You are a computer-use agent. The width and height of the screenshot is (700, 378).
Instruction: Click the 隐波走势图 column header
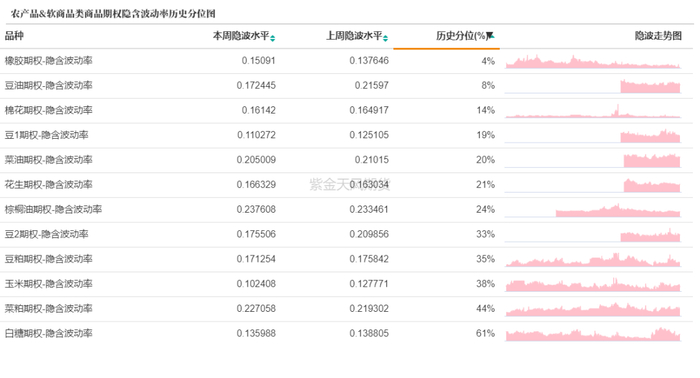658,36
